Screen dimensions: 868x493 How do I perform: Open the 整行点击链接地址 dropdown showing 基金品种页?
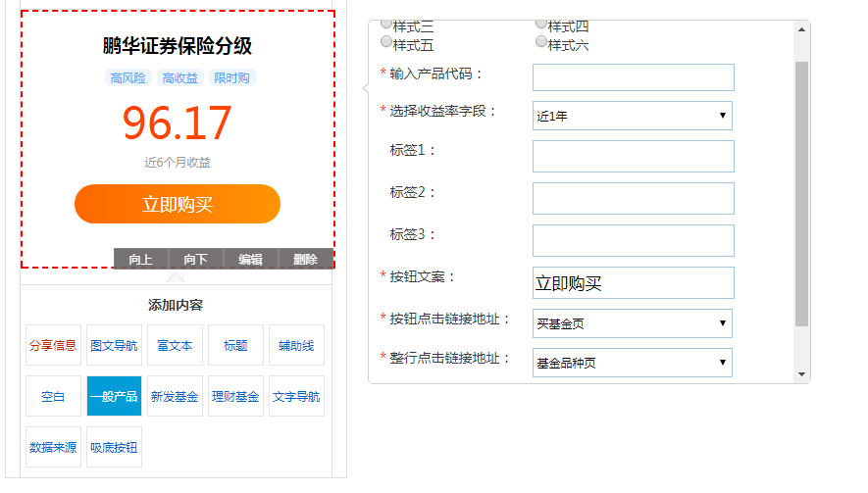point(633,363)
